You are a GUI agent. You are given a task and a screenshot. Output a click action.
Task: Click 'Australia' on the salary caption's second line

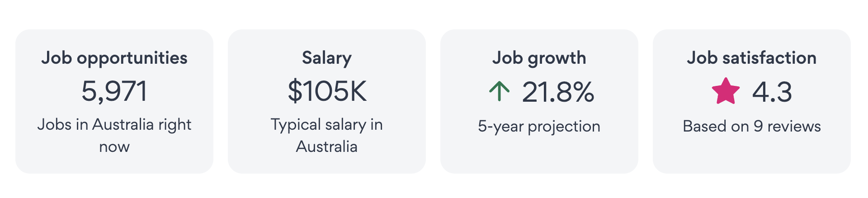(327, 147)
